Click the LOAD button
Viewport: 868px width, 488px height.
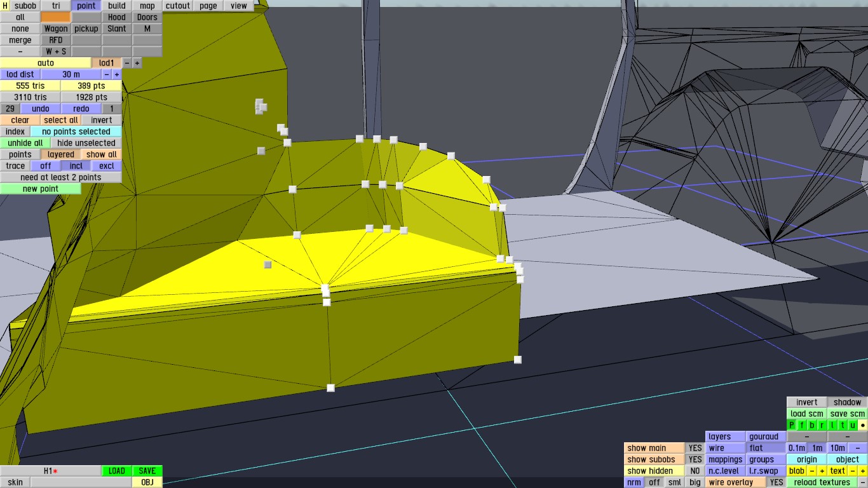(117, 471)
